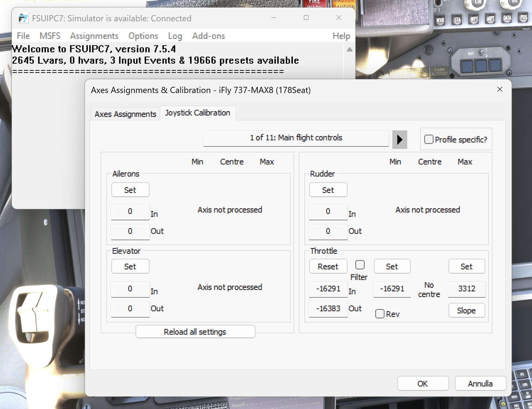Click the Throttle Reset button
The image size is (532, 409).
328,266
